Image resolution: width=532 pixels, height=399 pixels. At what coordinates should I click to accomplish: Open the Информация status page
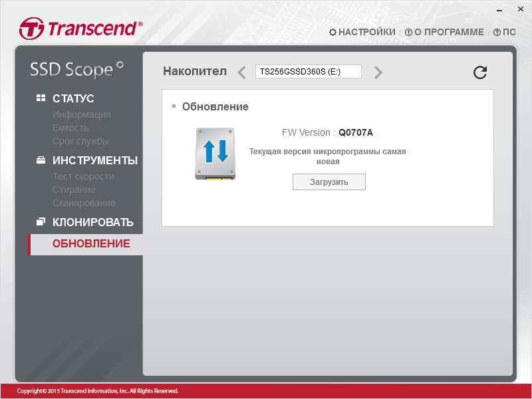click(81, 114)
